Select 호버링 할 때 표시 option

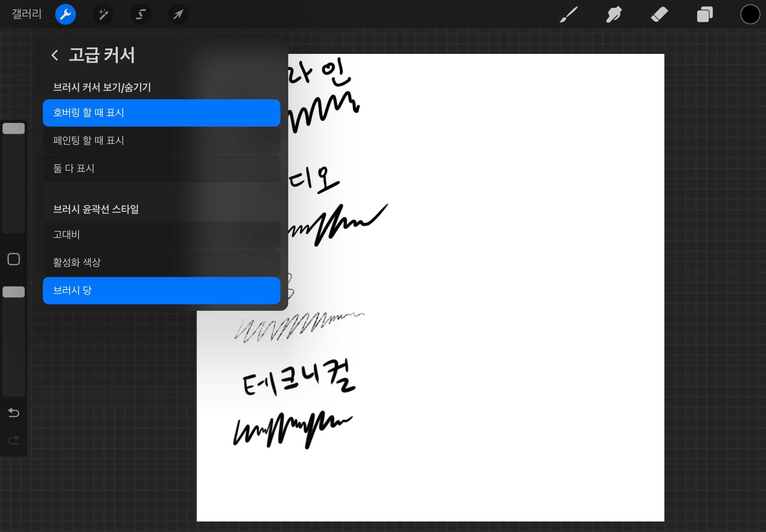click(161, 113)
